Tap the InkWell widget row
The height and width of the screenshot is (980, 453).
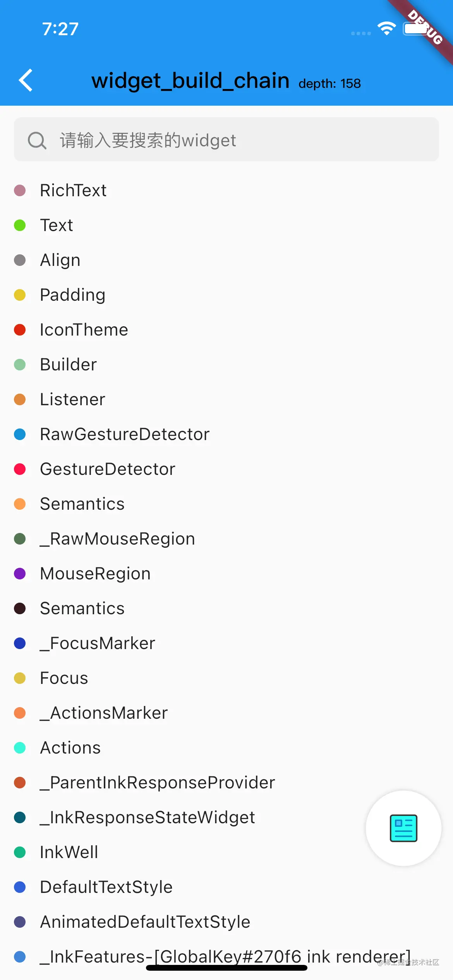(x=69, y=852)
